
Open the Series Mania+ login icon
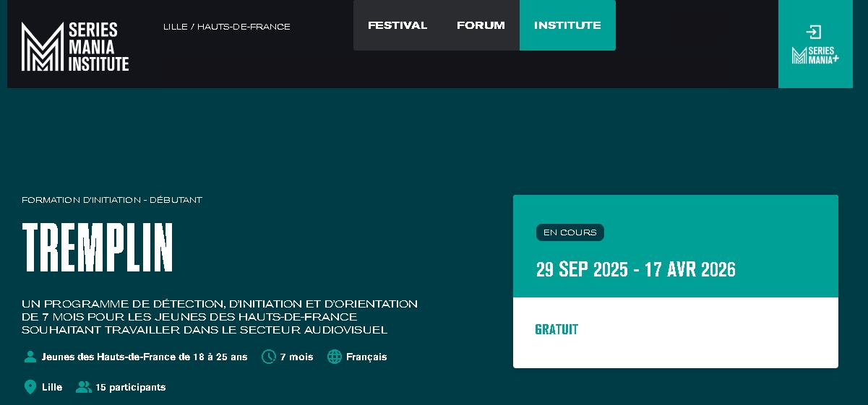(815, 32)
